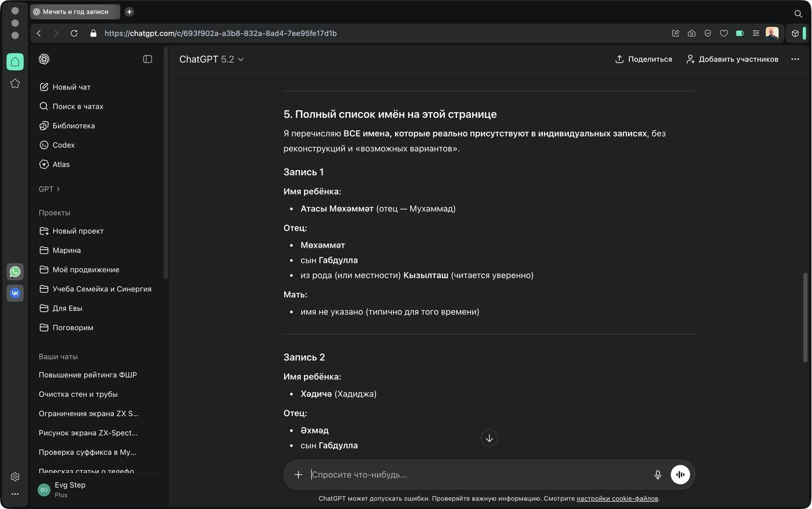
Task: Select the Мечеть и год записи tab
Action: point(75,12)
